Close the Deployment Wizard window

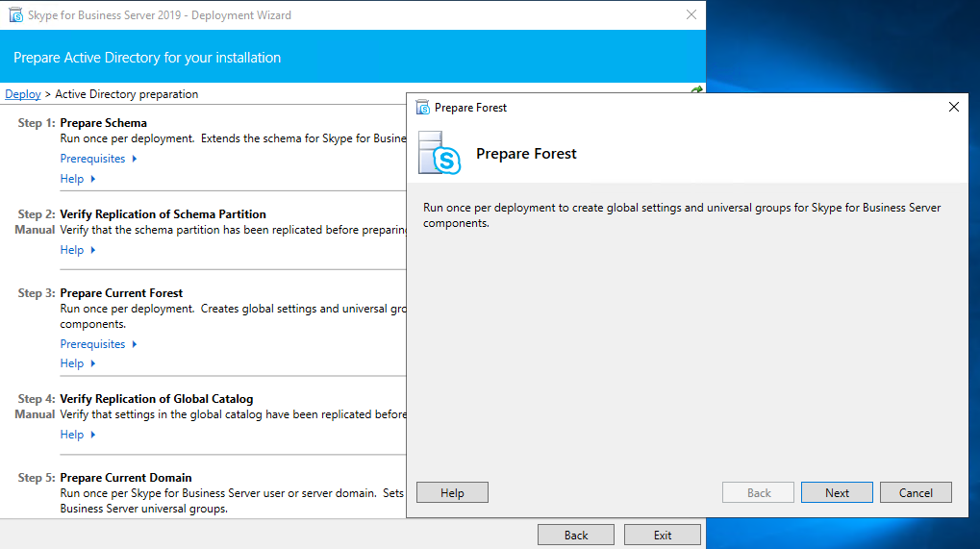[x=691, y=14]
